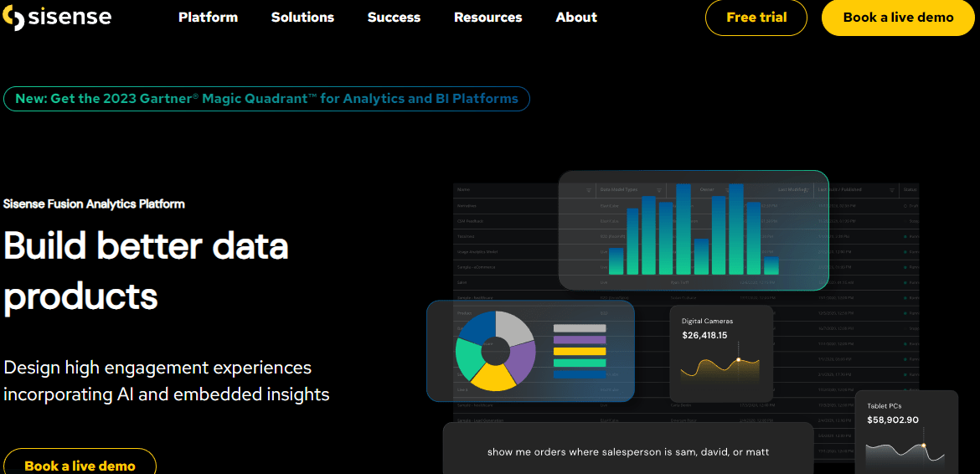This screenshot has width=980, height=474.
Task: Expand the Name column filter icon
Action: (x=588, y=190)
